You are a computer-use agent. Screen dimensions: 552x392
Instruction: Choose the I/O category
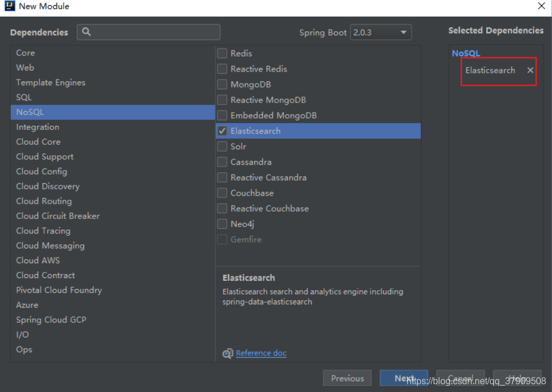click(113, 334)
